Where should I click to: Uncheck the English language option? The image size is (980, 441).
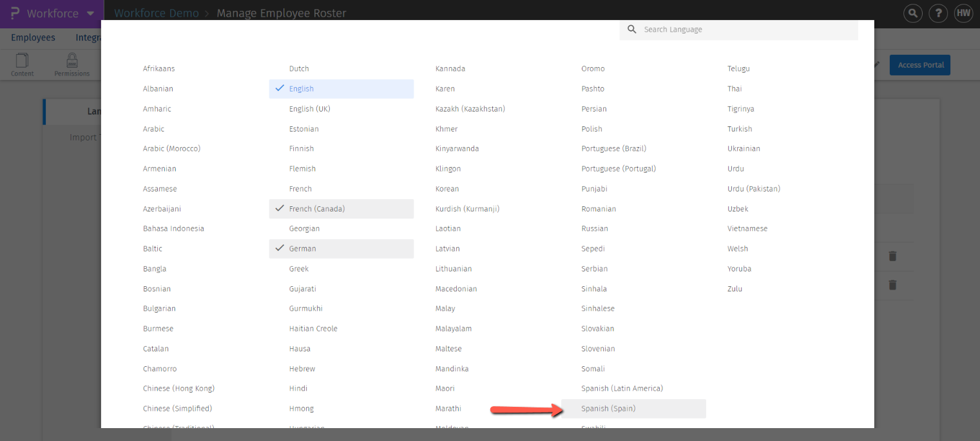[x=341, y=89]
